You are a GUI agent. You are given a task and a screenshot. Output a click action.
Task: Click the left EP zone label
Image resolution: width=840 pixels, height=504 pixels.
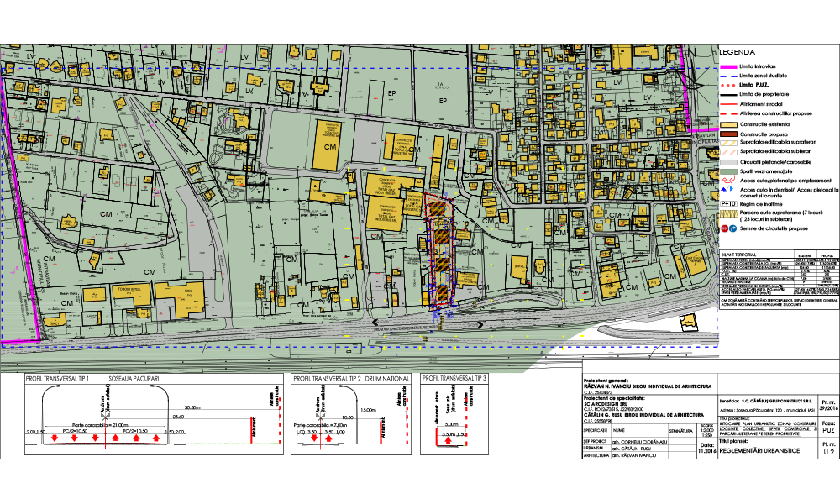tap(391, 93)
